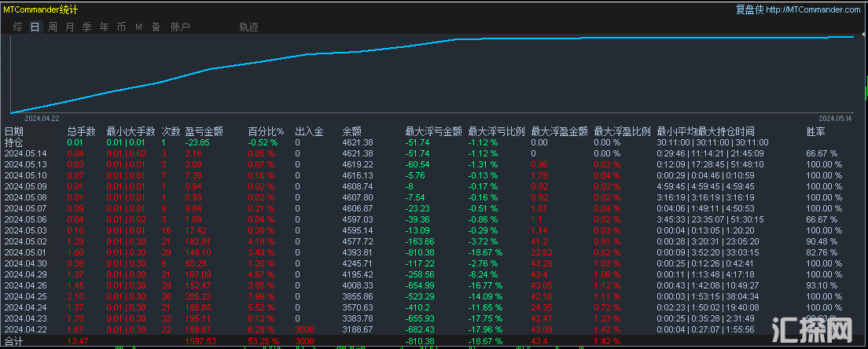This screenshot has height=349, width=868.
Task: Click the 盈亏金额 column header
Action: pos(204,131)
